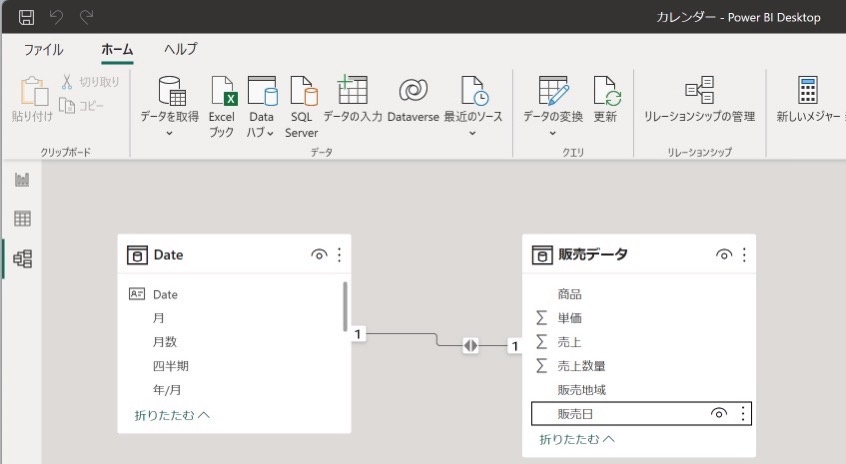Open more options for 販売データ table
The width and height of the screenshot is (846, 464).
coord(744,255)
